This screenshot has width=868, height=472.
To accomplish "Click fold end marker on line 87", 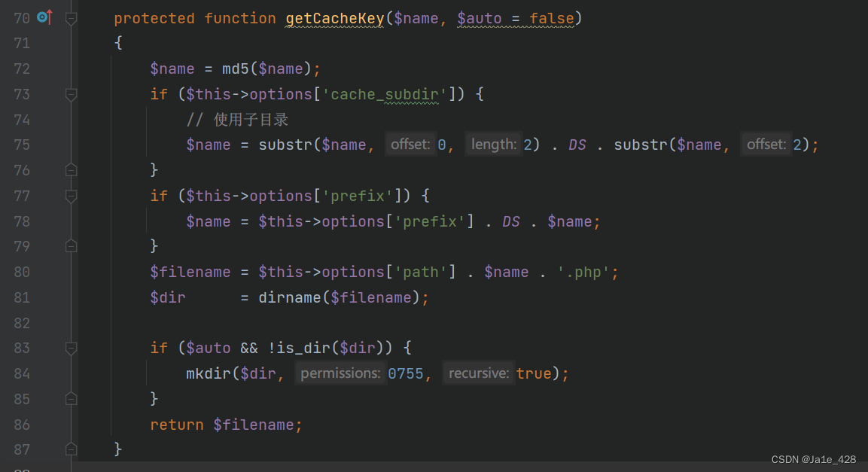I will [x=71, y=449].
